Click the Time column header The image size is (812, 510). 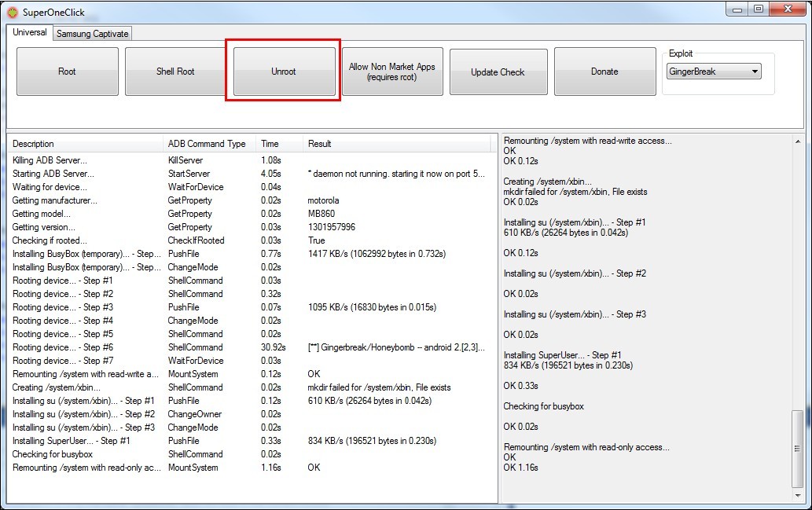click(279, 144)
